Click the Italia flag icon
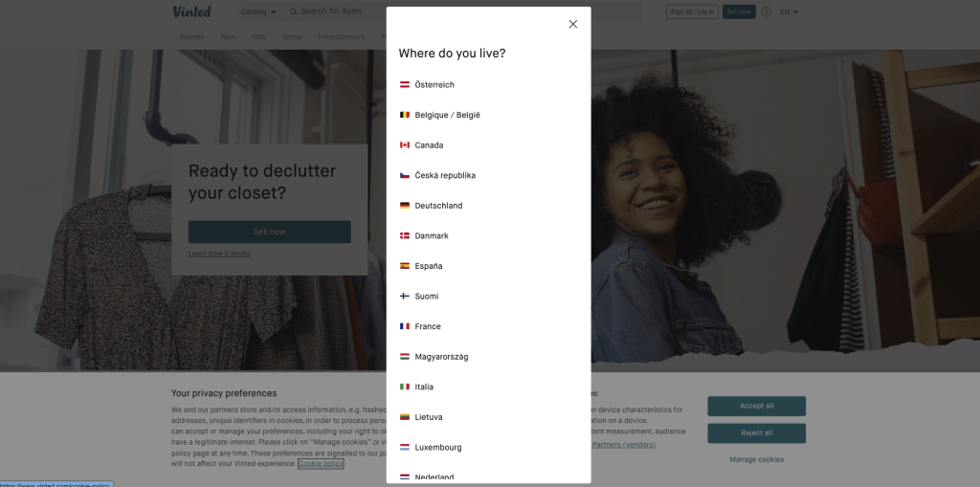The height and width of the screenshot is (487, 980). [405, 387]
